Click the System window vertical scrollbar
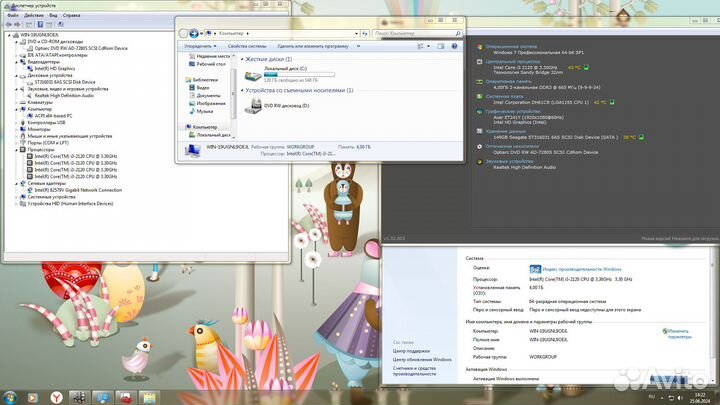The height and width of the screenshot is (405, 720). [714, 315]
